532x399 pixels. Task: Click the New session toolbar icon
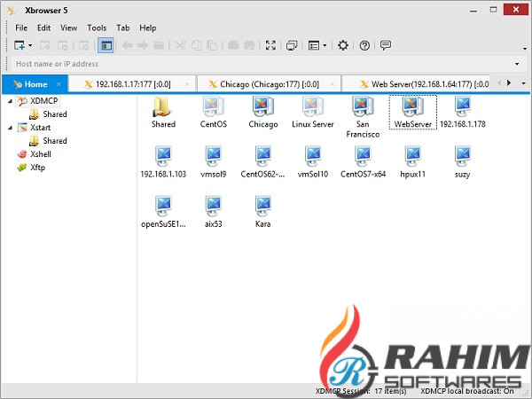19,45
